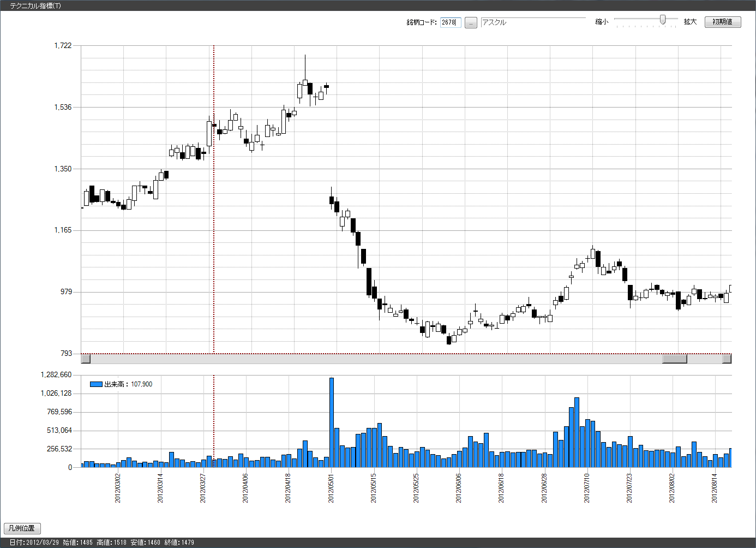Click the 2012/03/14 date axis label
Image resolution: width=756 pixels, height=548 pixels.
(160, 487)
